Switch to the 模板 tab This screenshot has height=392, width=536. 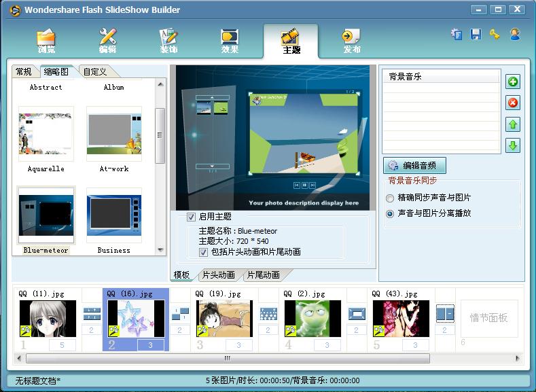181,274
